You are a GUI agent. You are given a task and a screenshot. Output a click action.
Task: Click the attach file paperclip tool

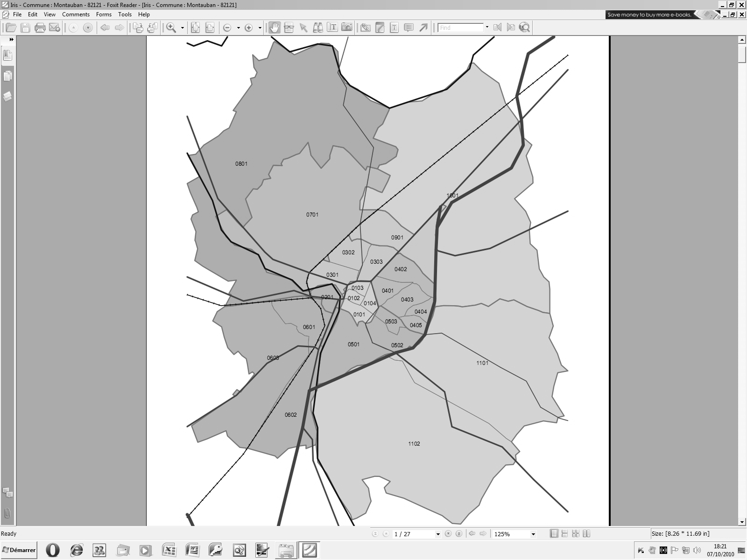click(366, 28)
